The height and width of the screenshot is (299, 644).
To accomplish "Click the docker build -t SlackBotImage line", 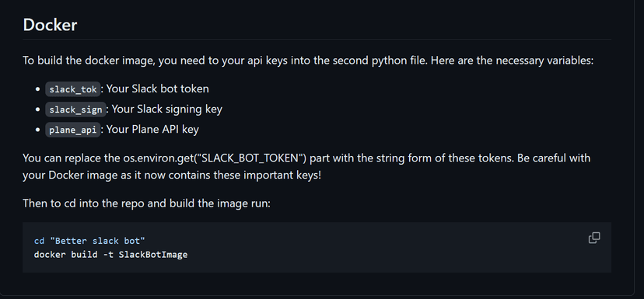I will [111, 255].
